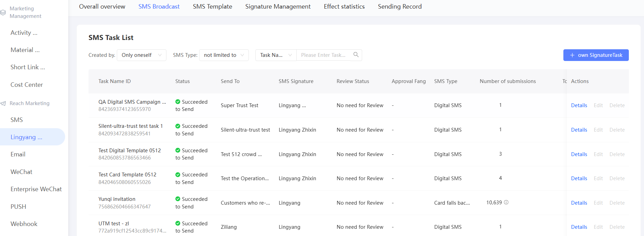Click Edit for QA Digital SMS Campaign
Screen dimensions: 644x236
click(x=598, y=105)
